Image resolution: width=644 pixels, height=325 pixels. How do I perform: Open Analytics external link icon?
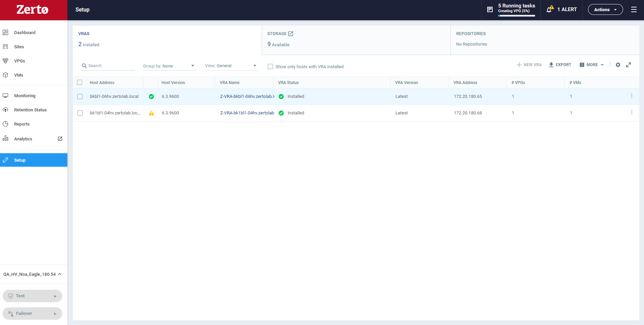[x=60, y=139]
